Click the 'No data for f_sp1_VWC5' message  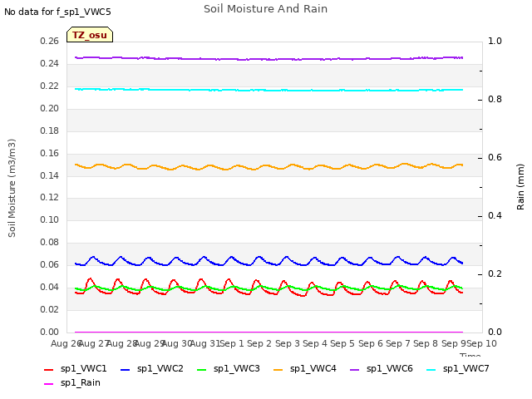57,12
